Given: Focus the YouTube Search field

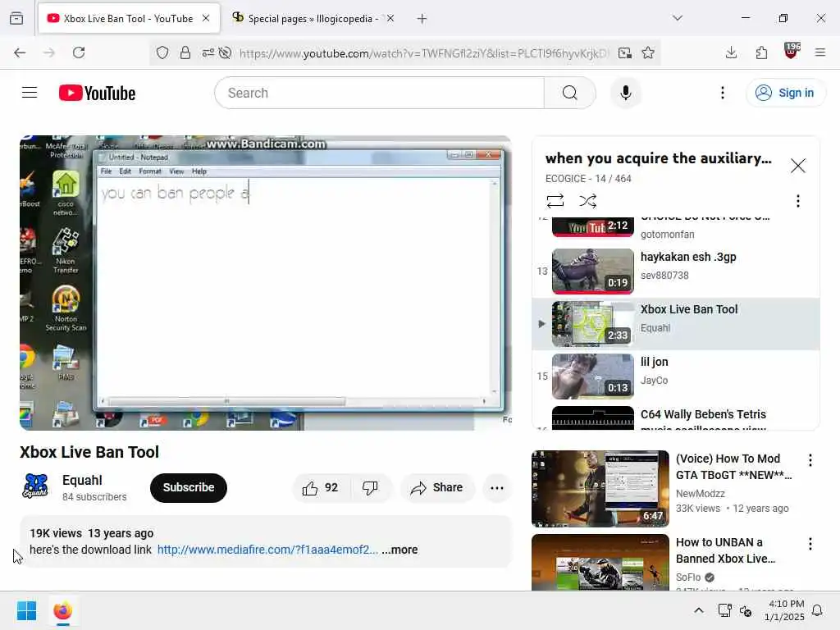Looking at the screenshot, I should click(x=379, y=93).
